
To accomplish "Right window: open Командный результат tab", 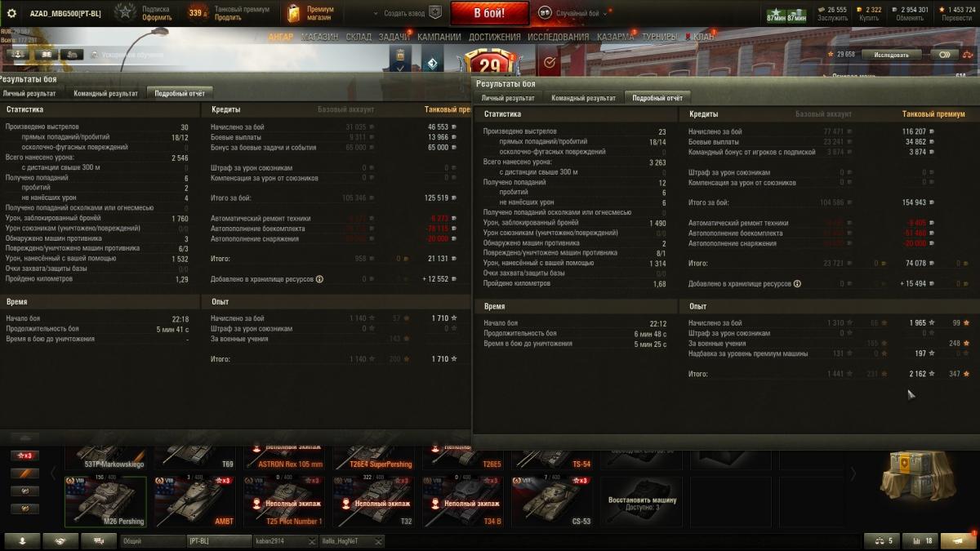I will point(583,98).
